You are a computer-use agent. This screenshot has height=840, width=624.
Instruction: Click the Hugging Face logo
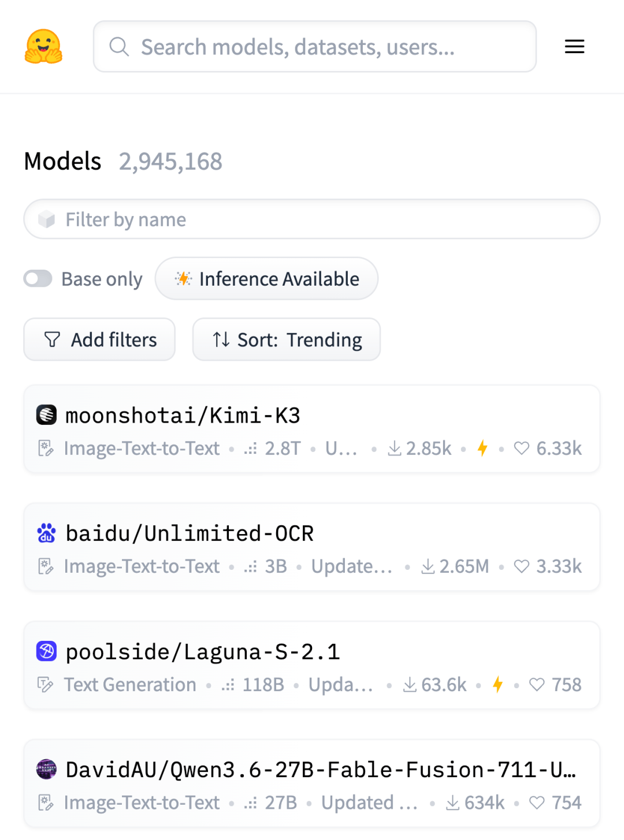pyautogui.click(x=43, y=46)
